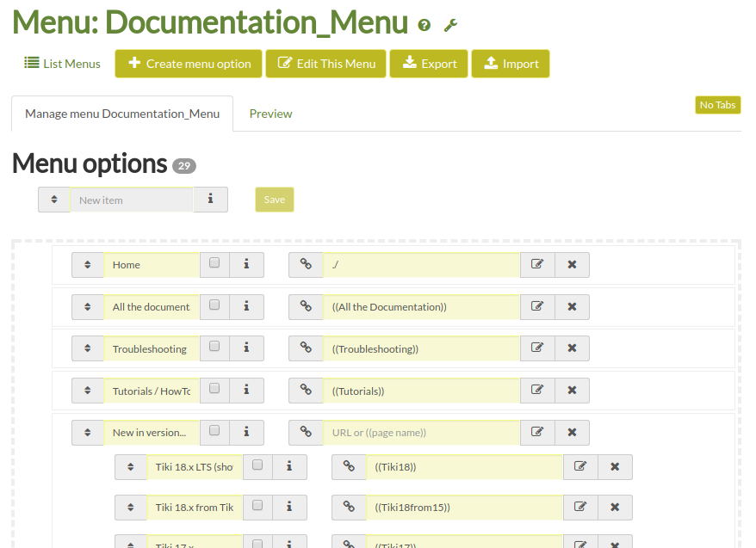Check the All the documentation row checkbox
This screenshot has height=548, width=756.
pos(214,305)
